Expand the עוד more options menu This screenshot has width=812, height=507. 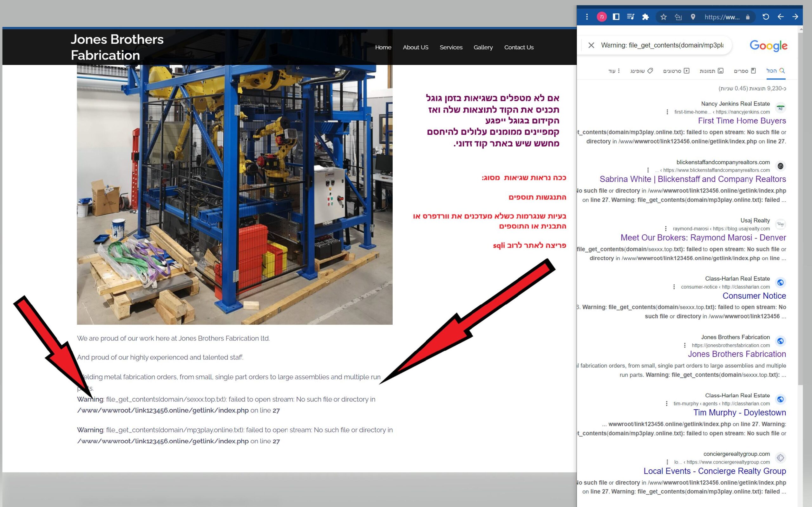(x=614, y=71)
